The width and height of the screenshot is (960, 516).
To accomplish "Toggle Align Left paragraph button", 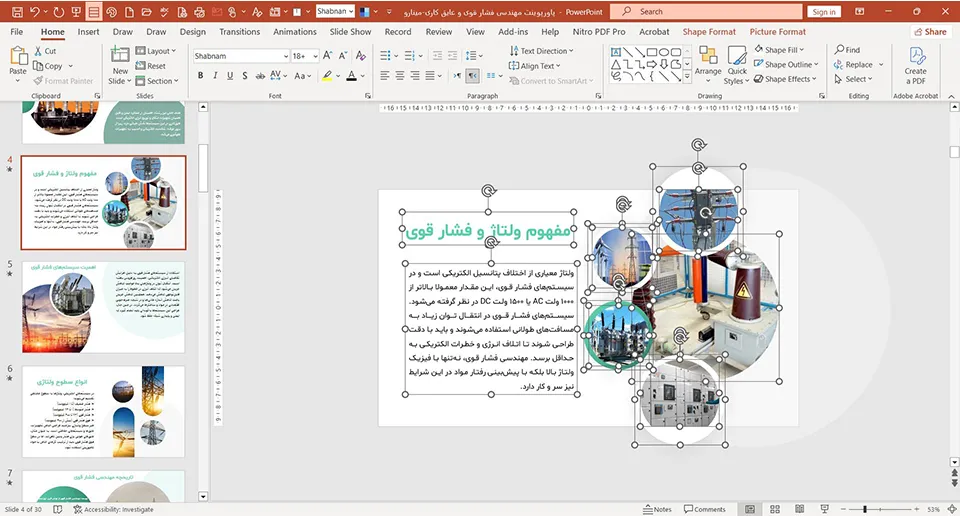I will click(x=384, y=76).
